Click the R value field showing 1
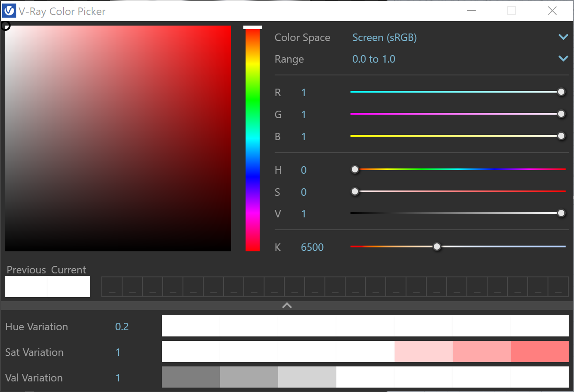Screen dimensions: 574x392 click(x=304, y=93)
